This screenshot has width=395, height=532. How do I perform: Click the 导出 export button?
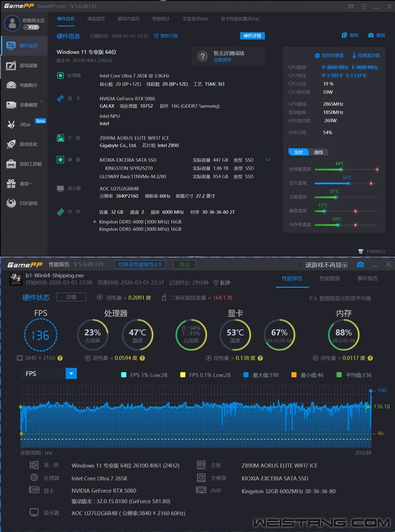click(x=184, y=265)
